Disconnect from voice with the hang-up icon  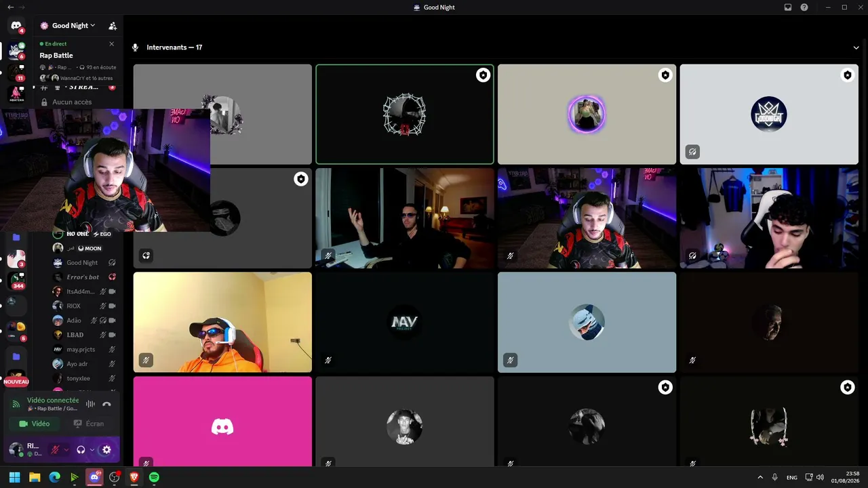106,404
